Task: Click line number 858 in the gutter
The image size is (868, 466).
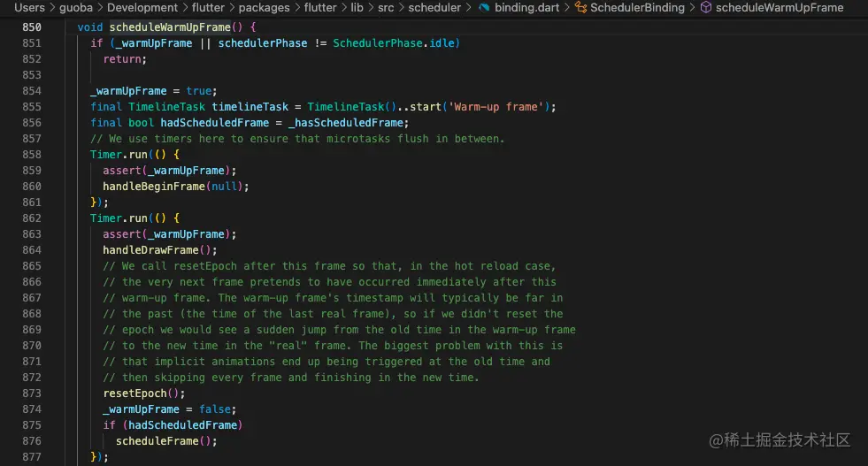Action: pos(32,155)
